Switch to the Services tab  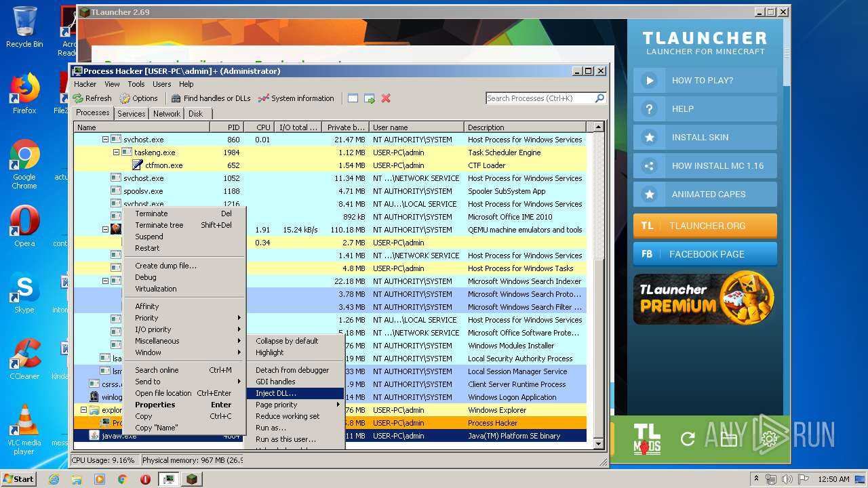tap(131, 114)
